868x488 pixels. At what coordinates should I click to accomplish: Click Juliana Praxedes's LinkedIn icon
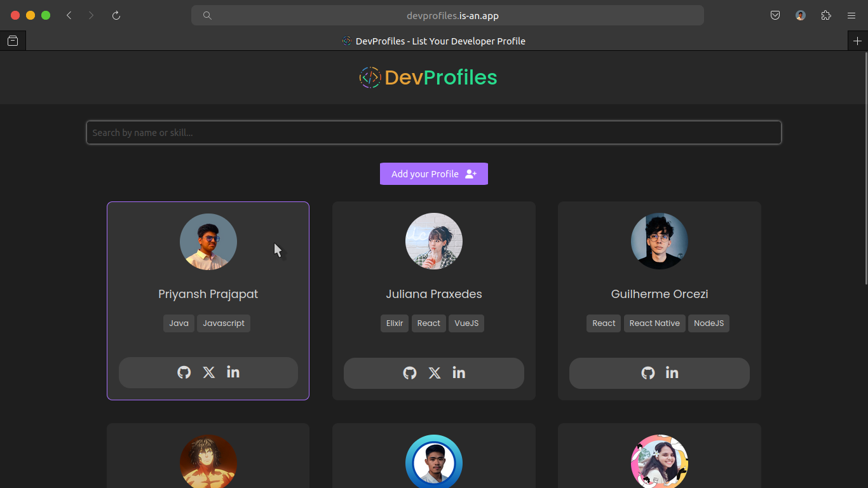click(x=458, y=373)
